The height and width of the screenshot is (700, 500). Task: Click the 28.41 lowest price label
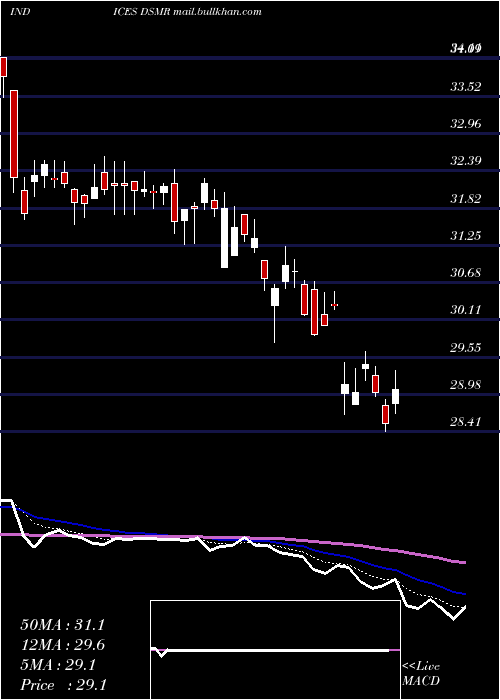point(466,421)
